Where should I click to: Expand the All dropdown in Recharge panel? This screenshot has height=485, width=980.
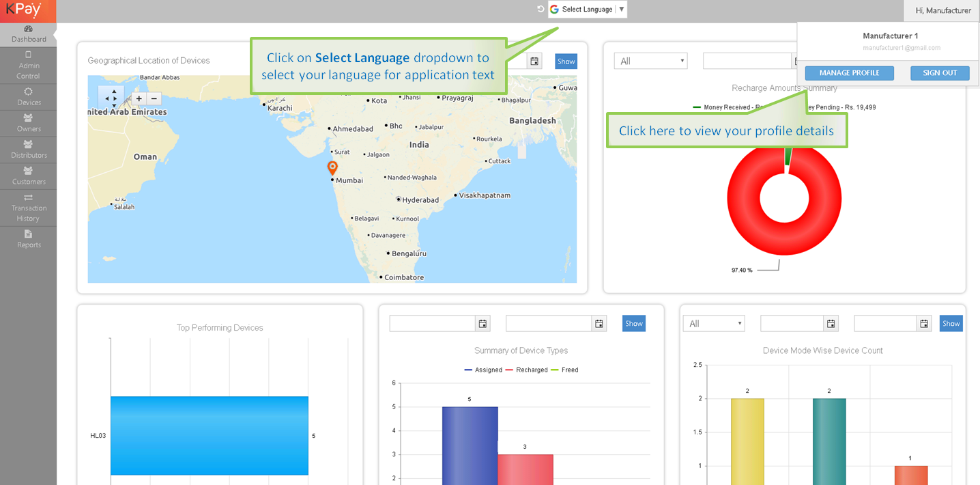coord(650,61)
